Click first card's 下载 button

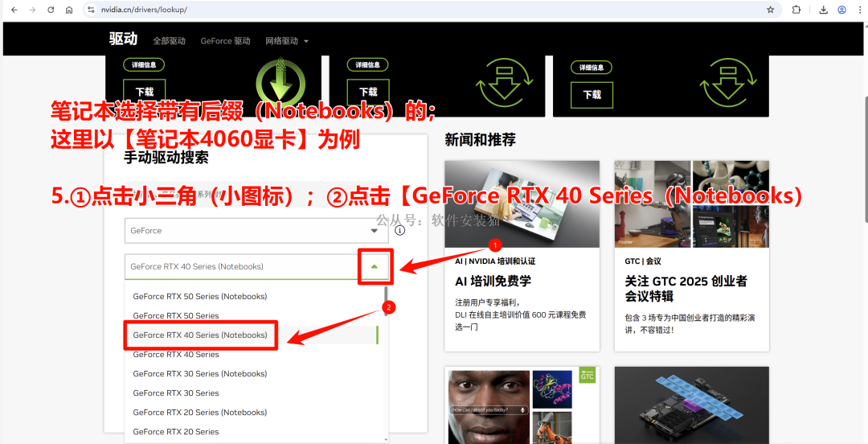coord(145,92)
